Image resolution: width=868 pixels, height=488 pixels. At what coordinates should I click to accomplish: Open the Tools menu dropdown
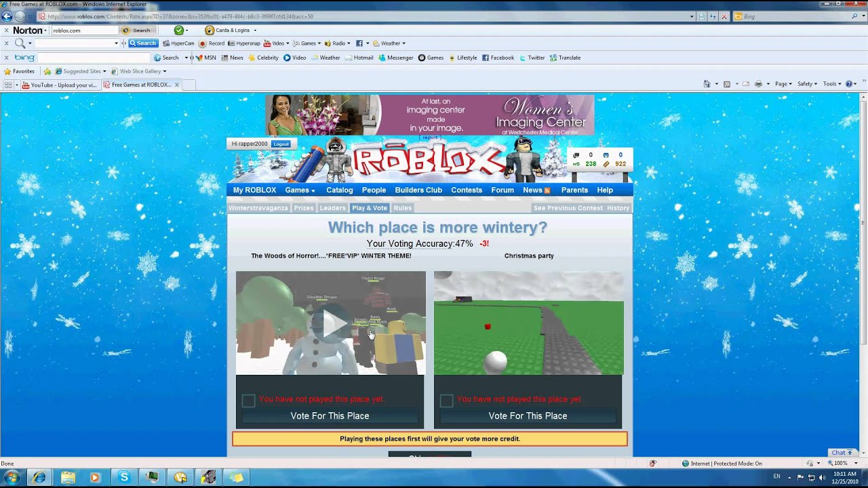(832, 84)
